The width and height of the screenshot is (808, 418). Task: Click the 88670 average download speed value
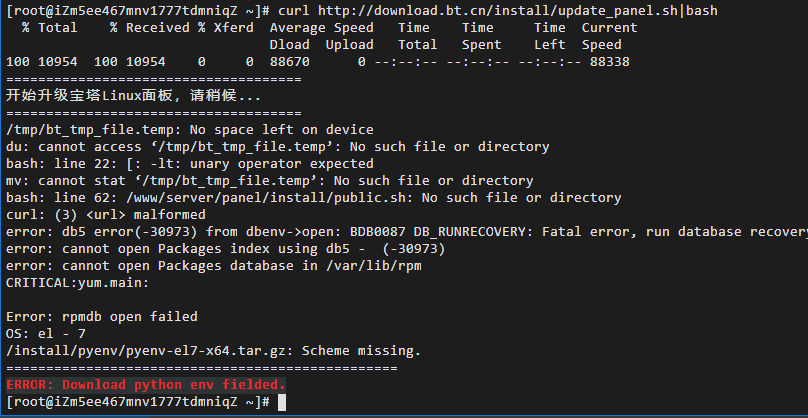pos(290,62)
